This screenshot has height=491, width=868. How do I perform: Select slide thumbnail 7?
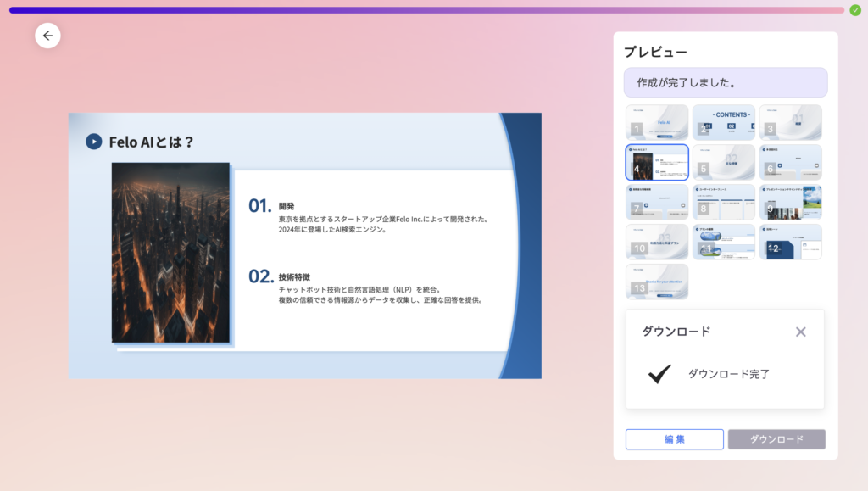pos(657,202)
